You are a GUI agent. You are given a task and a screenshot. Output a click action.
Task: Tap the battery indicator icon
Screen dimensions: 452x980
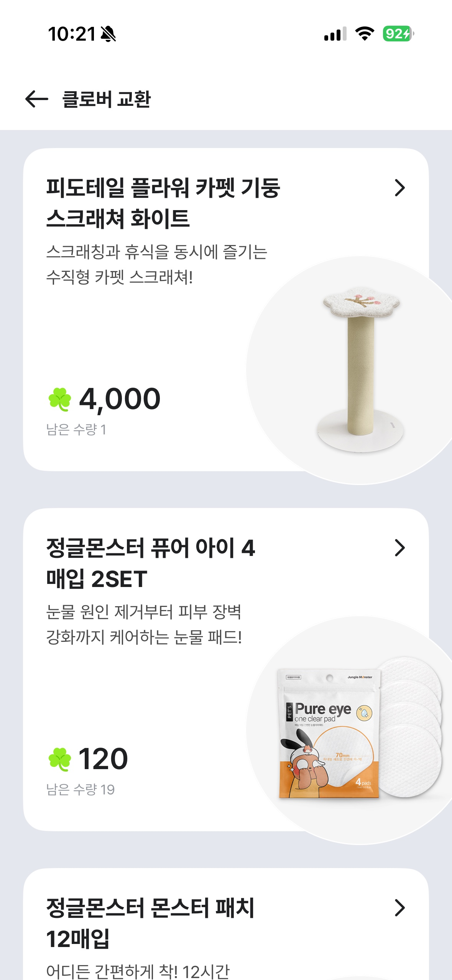(398, 34)
